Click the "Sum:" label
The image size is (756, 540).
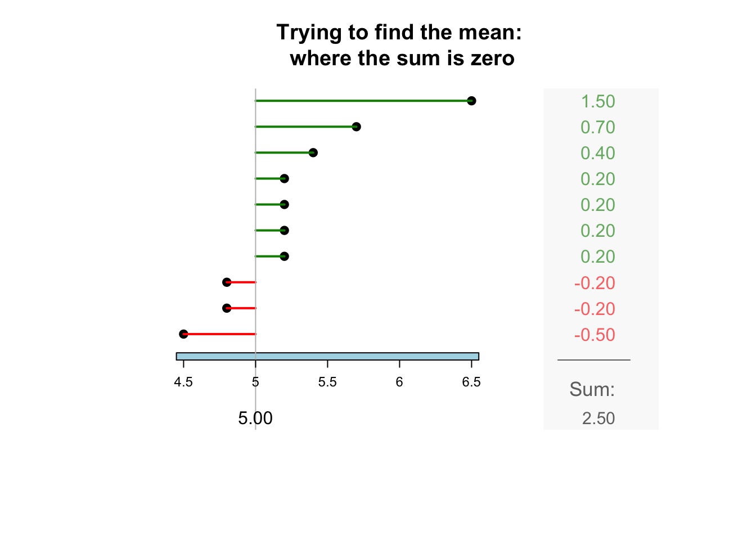tap(592, 389)
